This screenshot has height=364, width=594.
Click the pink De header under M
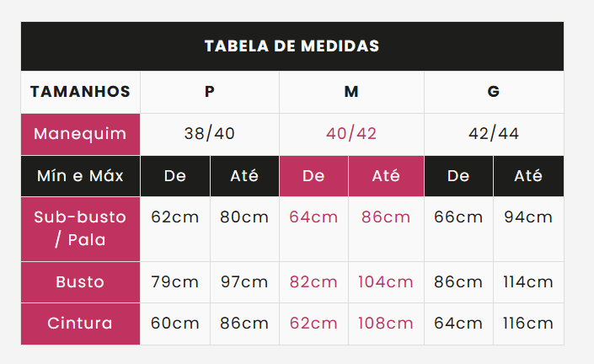pos(313,176)
